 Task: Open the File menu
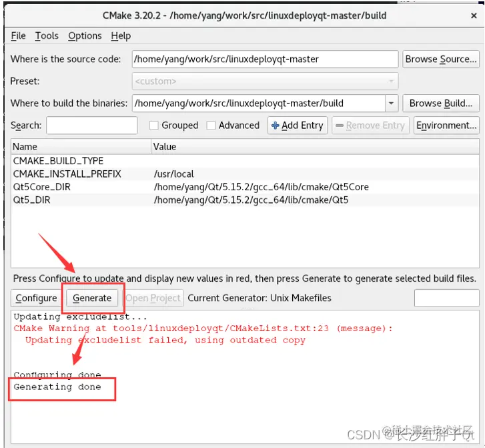(x=18, y=36)
